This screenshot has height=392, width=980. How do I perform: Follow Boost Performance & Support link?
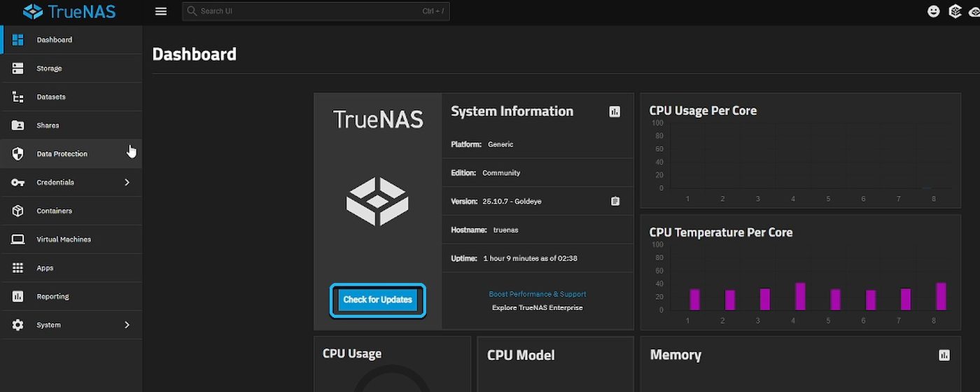(x=538, y=295)
